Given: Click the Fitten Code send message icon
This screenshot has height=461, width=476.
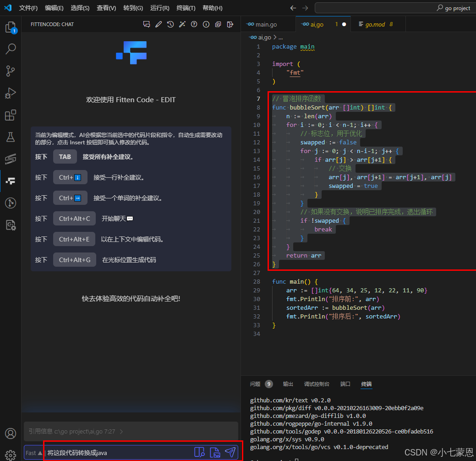Looking at the screenshot, I should [x=230, y=452].
